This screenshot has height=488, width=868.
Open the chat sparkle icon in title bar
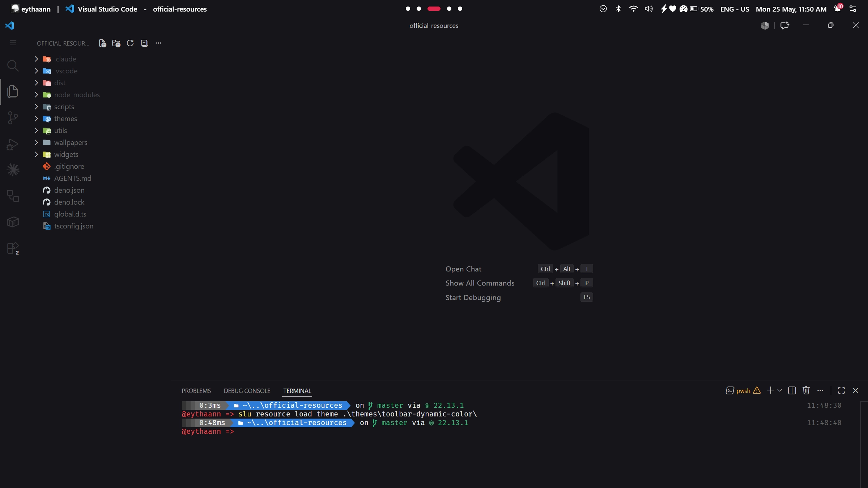click(784, 25)
